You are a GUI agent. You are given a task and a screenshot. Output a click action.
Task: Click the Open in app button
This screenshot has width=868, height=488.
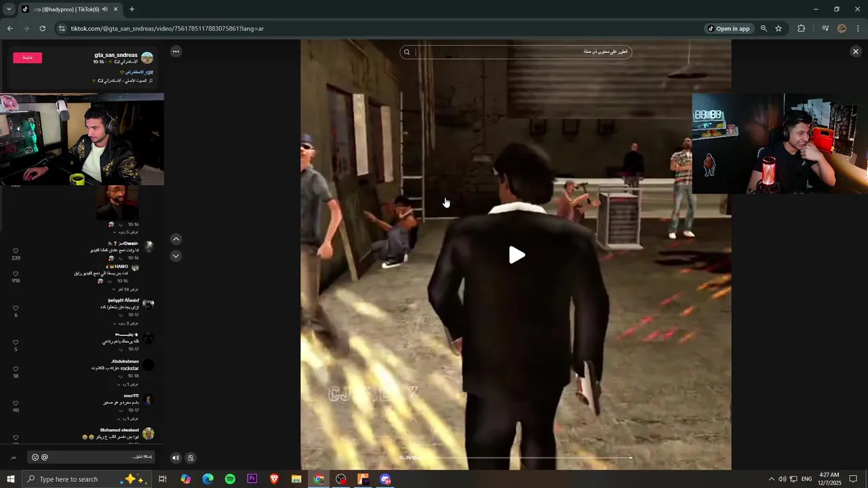point(729,28)
